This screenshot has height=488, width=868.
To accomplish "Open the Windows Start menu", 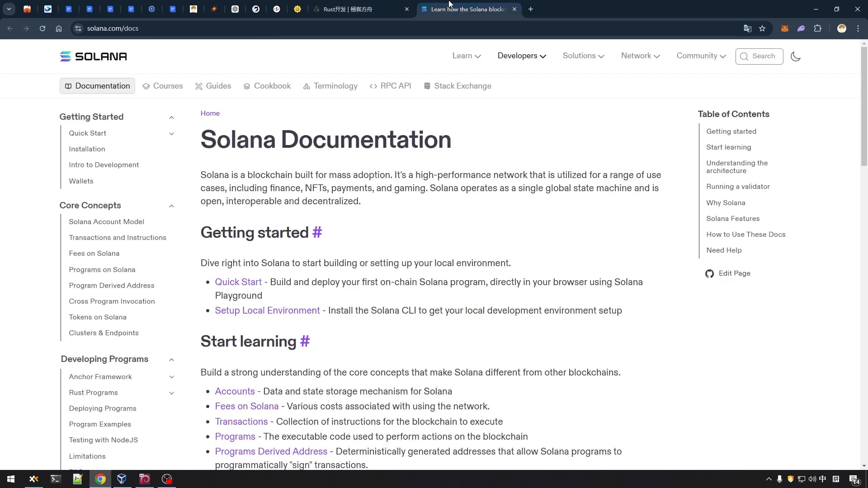I will [11, 479].
